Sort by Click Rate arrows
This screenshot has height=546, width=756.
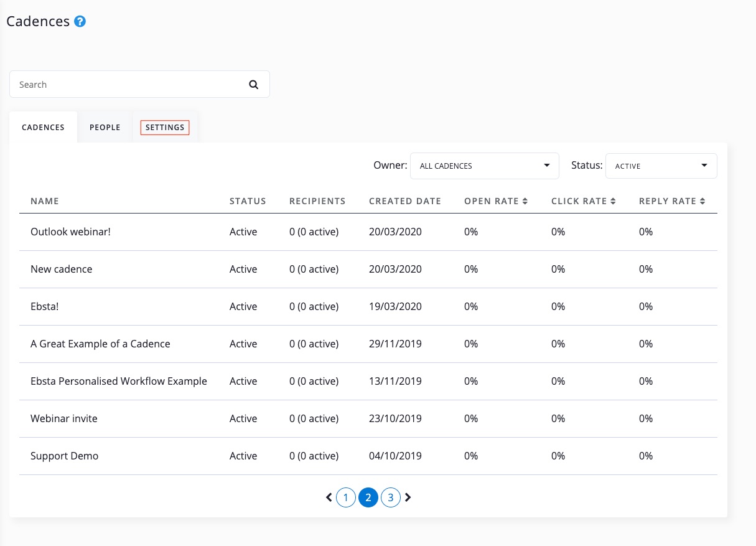[x=613, y=201]
